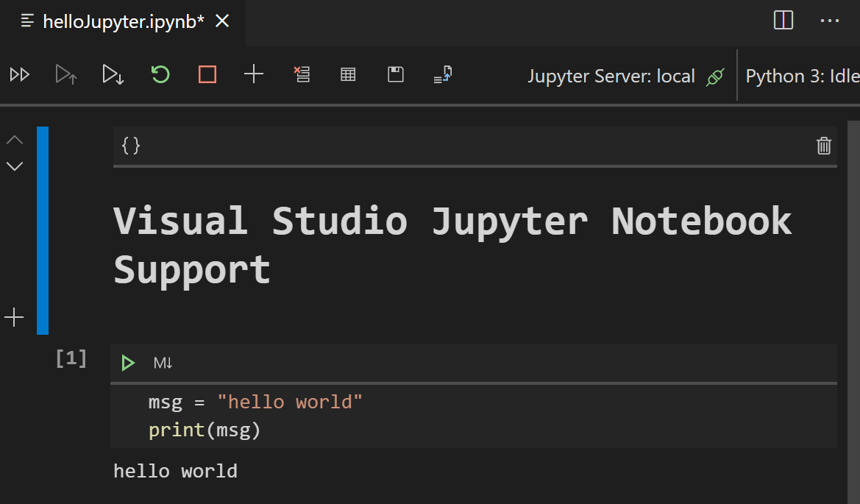Image resolution: width=860 pixels, height=504 pixels.
Task: Restart the Jupyter kernel
Action: point(160,74)
